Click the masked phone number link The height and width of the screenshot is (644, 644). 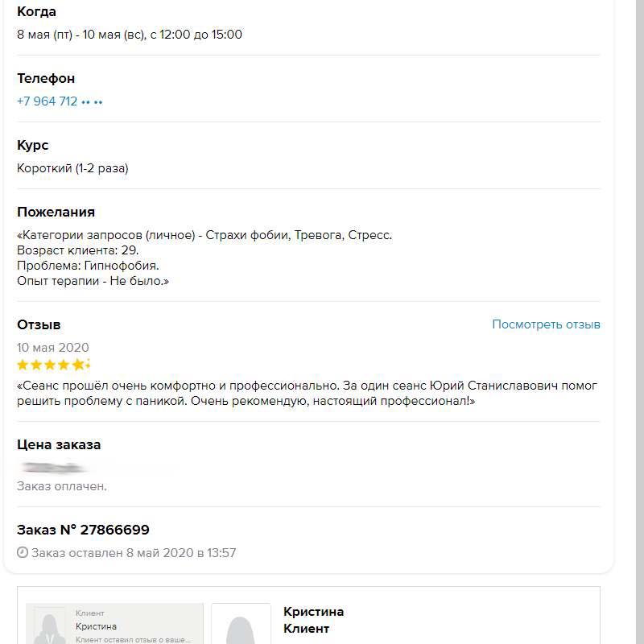point(60,101)
